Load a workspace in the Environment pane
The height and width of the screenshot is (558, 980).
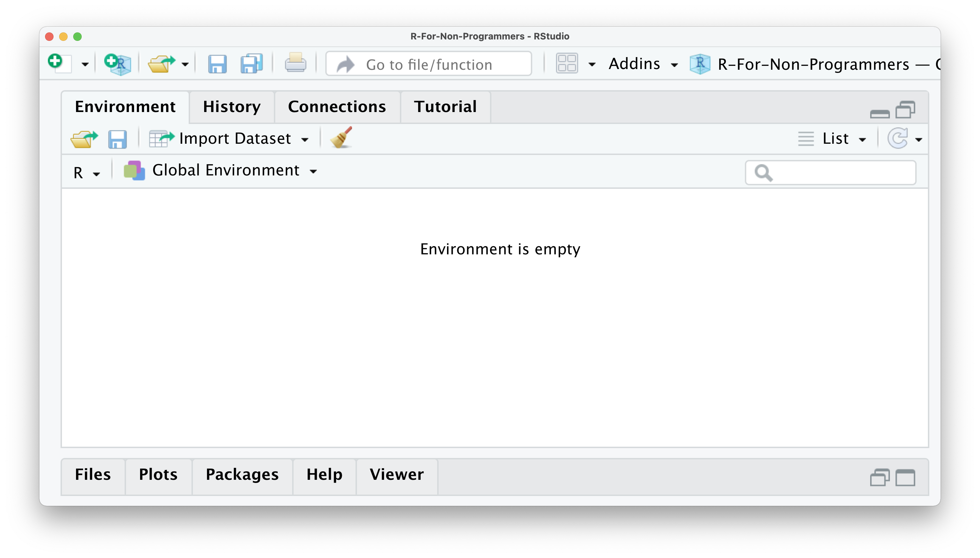[x=84, y=139]
